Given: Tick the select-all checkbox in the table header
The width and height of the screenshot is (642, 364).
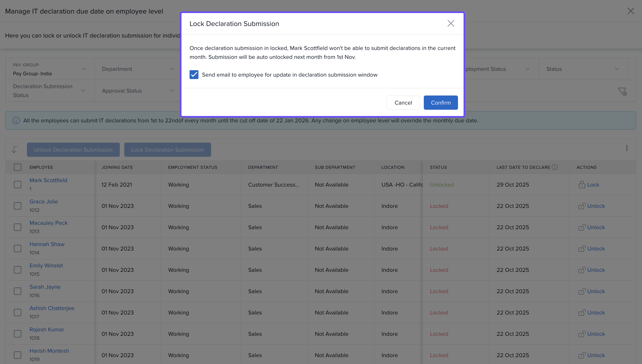Looking at the screenshot, I should click(18, 167).
